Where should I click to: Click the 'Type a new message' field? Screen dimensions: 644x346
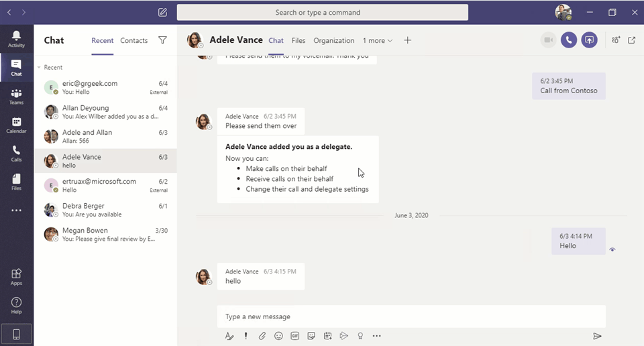[x=411, y=316]
